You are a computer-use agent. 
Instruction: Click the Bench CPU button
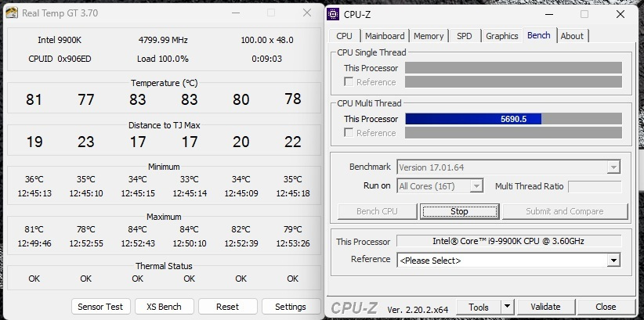tap(377, 211)
